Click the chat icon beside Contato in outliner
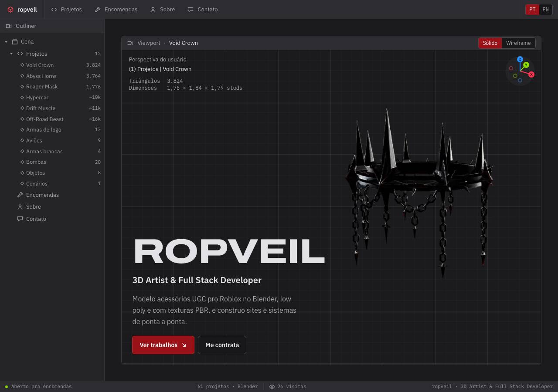The image size is (558, 392). [20, 219]
